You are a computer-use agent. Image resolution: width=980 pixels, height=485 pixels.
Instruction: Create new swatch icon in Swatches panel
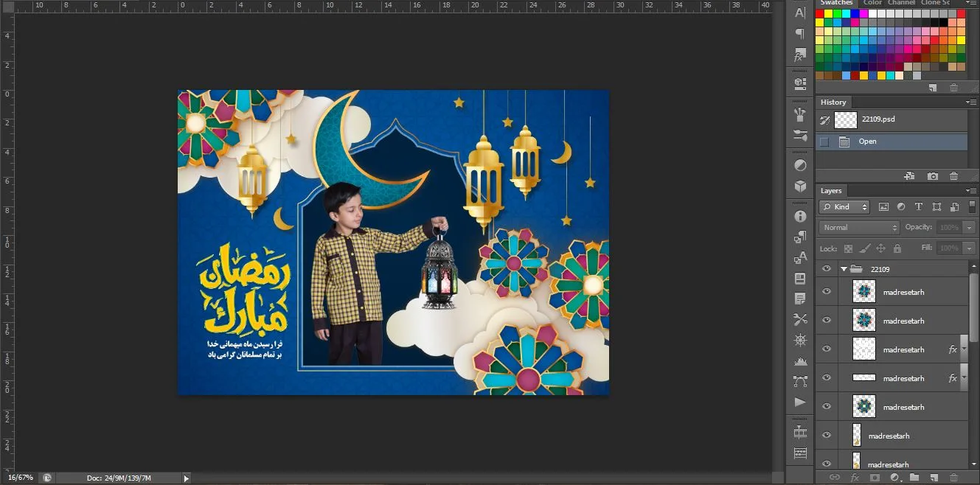pyautogui.click(x=933, y=88)
